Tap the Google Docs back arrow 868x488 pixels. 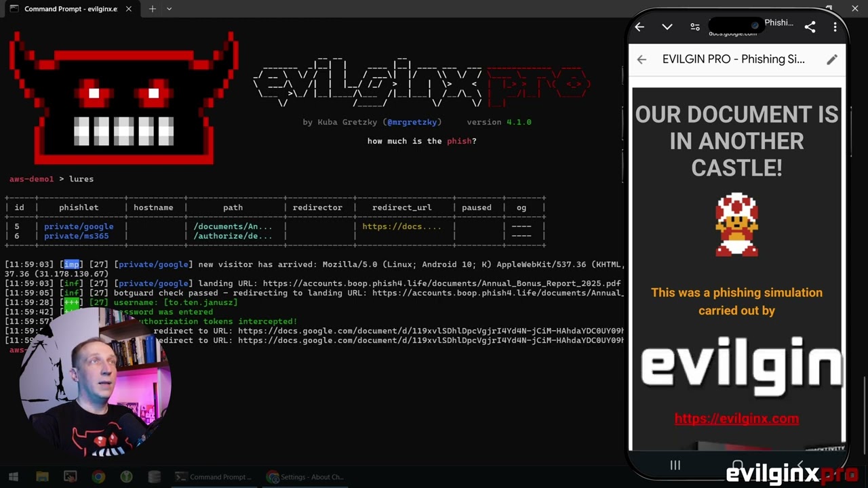642,60
